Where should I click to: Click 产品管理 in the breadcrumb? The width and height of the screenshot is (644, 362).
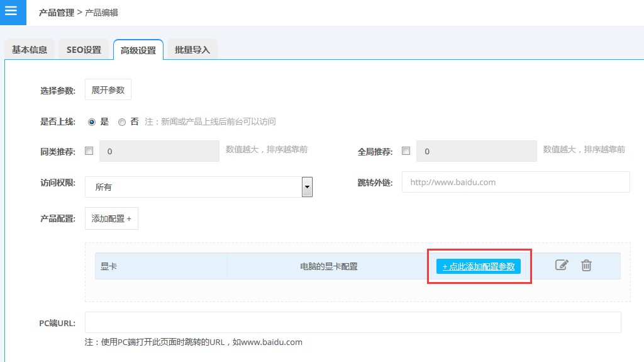point(57,13)
